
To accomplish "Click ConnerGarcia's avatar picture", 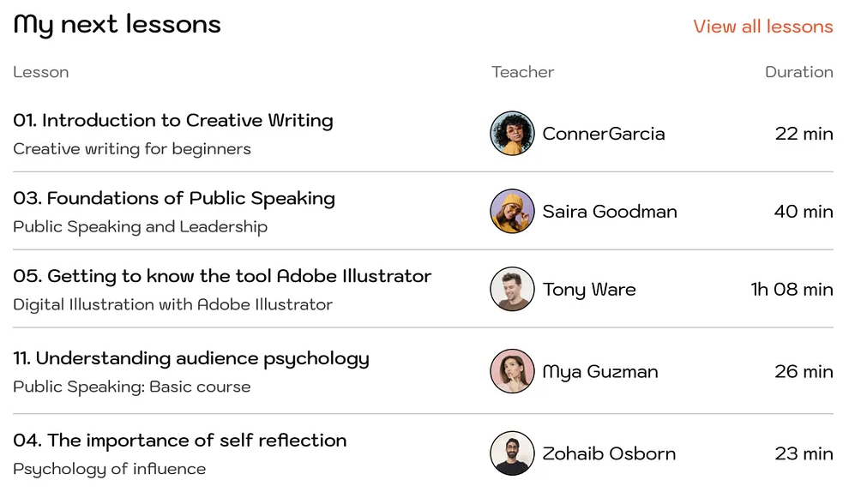I will pos(512,134).
